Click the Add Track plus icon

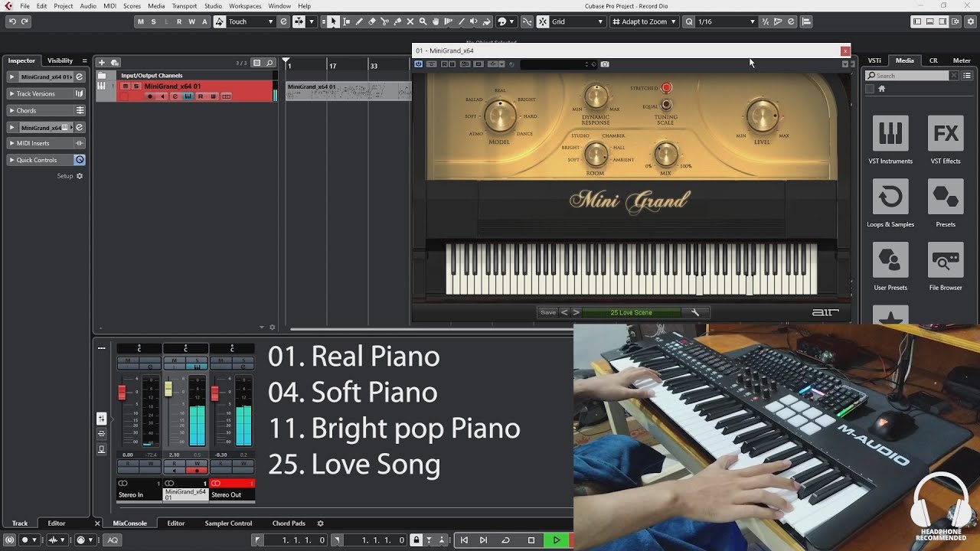click(x=101, y=62)
